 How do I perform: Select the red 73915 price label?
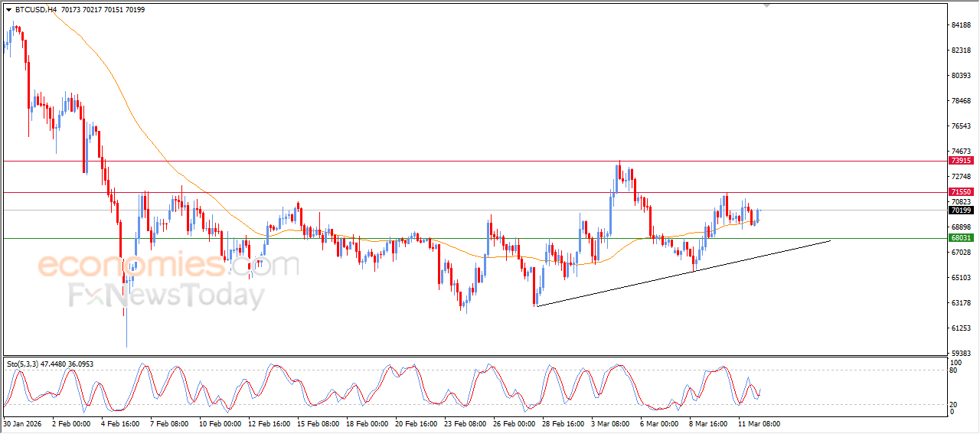point(961,161)
